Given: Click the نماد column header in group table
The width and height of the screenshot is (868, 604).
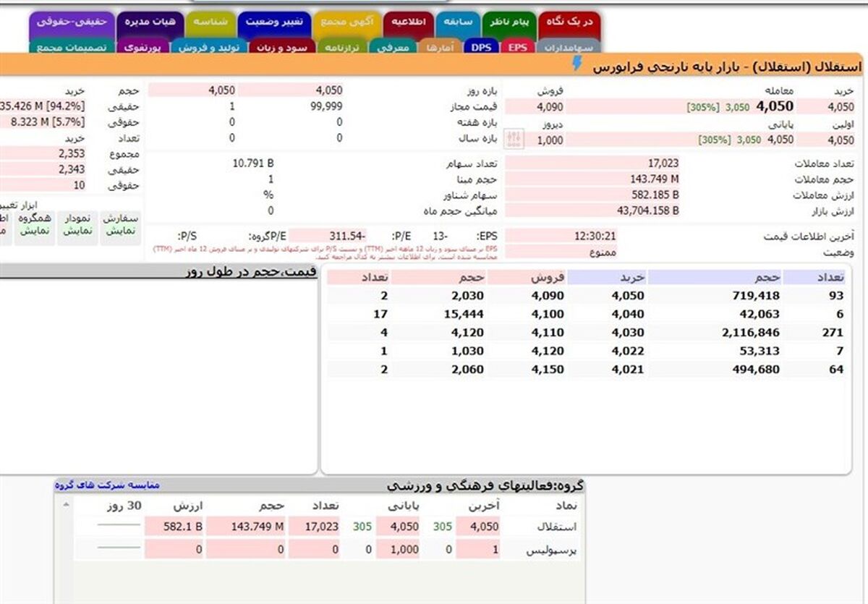Looking at the screenshot, I should click(x=565, y=505).
